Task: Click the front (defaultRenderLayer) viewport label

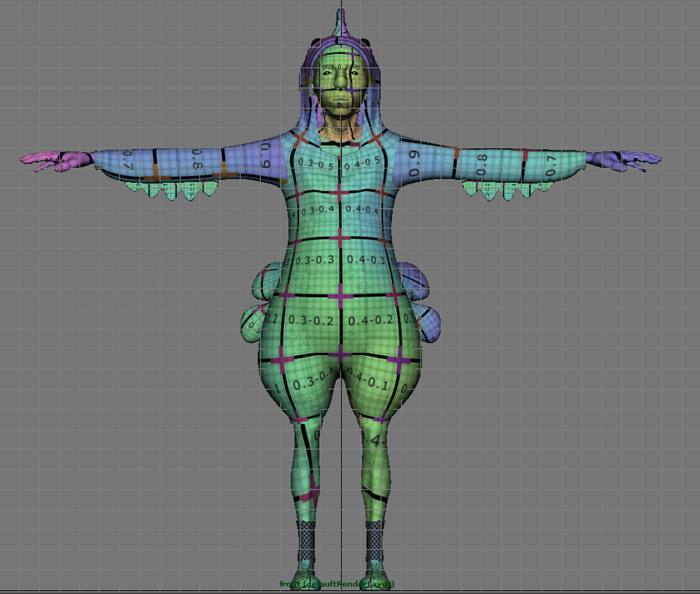Action: pyautogui.click(x=337, y=584)
